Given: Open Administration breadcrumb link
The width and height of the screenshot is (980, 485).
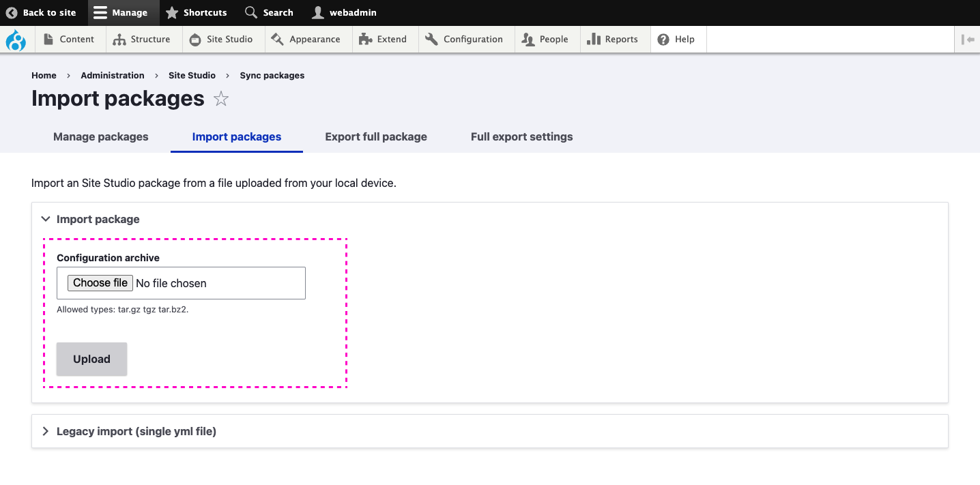Looking at the screenshot, I should pos(113,75).
